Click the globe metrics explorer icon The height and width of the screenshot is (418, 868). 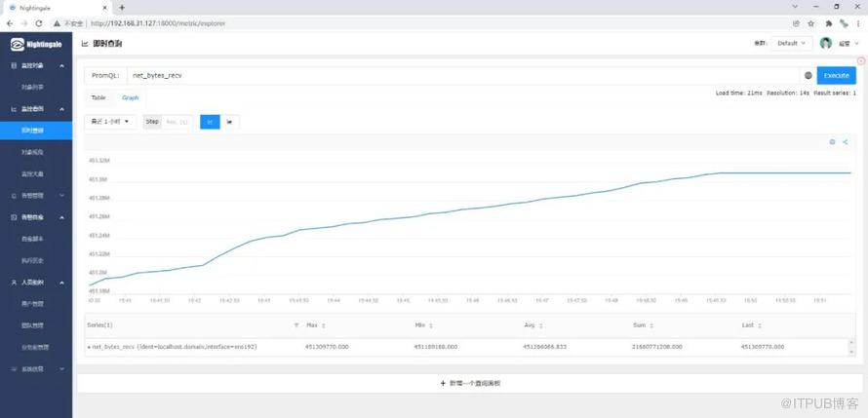(x=809, y=75)
